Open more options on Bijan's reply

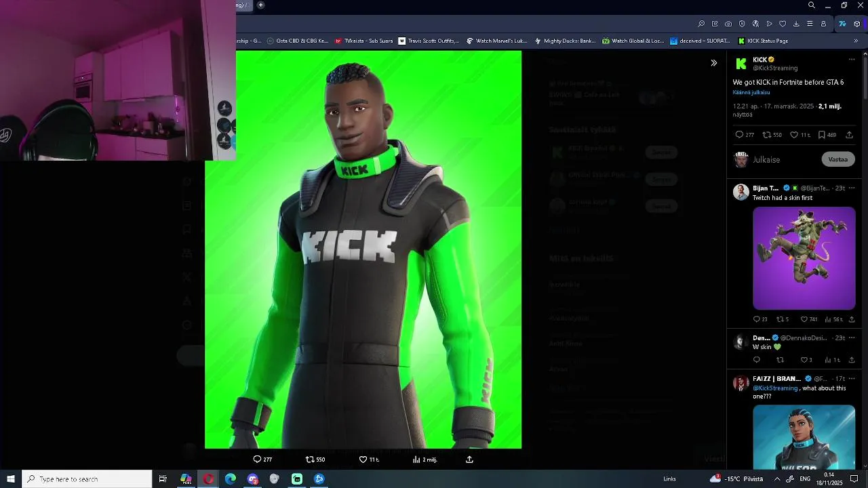(852, 188)
